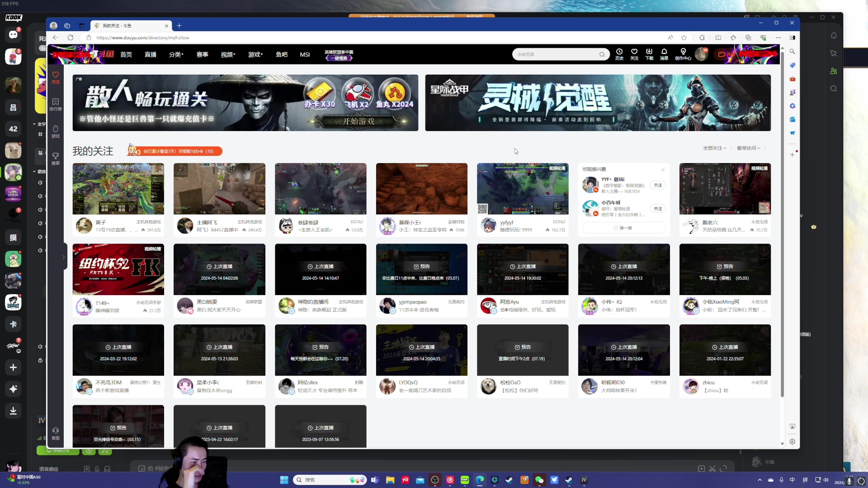868x488 pixels.
Task: Click Windows Start button
Action: pyautogui.click(x=284, y=480)
